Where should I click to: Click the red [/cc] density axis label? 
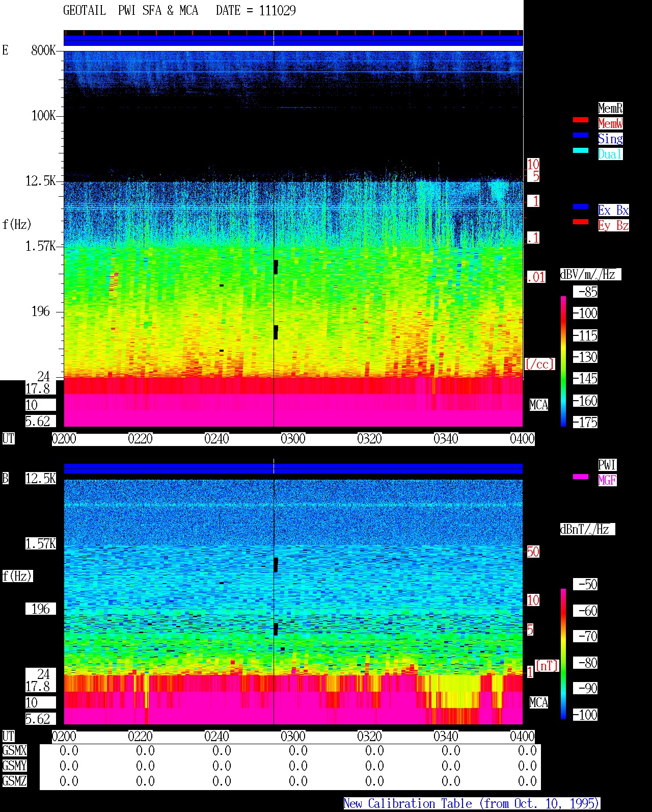point(539,364)
